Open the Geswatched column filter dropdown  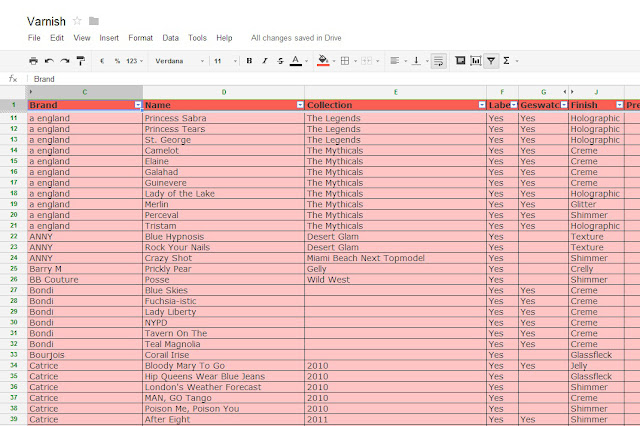pos(564,105)
